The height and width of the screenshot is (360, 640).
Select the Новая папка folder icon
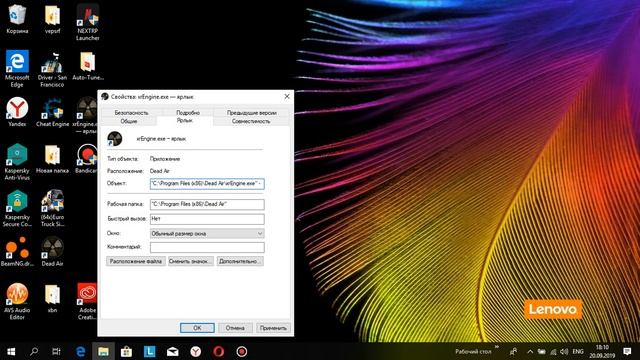click(52, 158)
